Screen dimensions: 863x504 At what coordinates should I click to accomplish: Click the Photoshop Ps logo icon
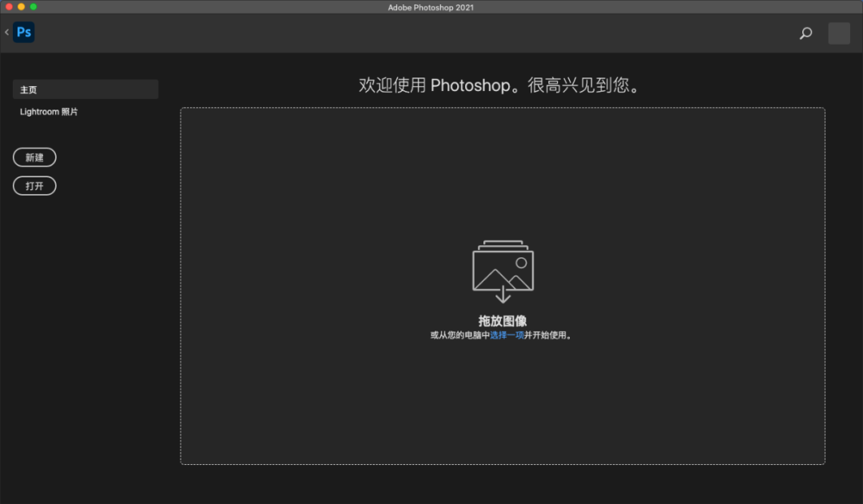(24, 32)
